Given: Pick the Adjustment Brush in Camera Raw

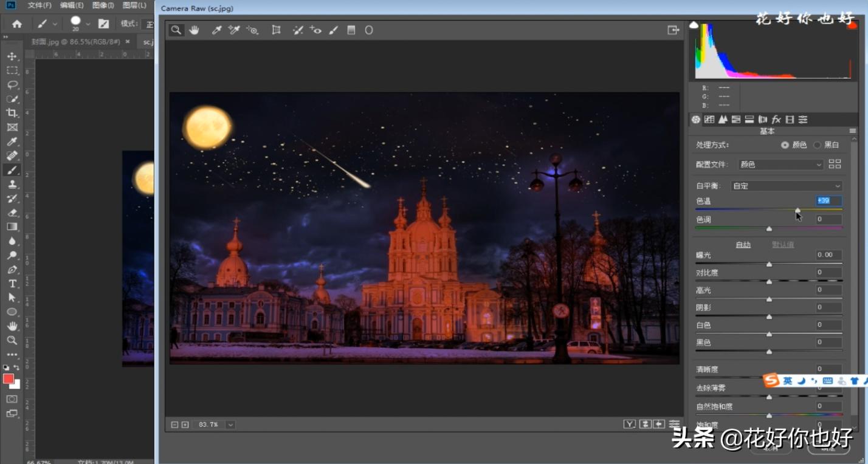Looking at the screenshot, I should click(333, 30).
